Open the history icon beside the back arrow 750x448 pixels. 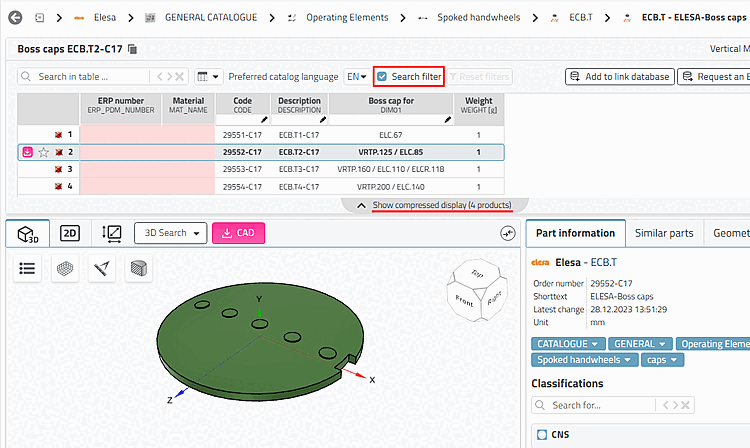tap(40, 18)
